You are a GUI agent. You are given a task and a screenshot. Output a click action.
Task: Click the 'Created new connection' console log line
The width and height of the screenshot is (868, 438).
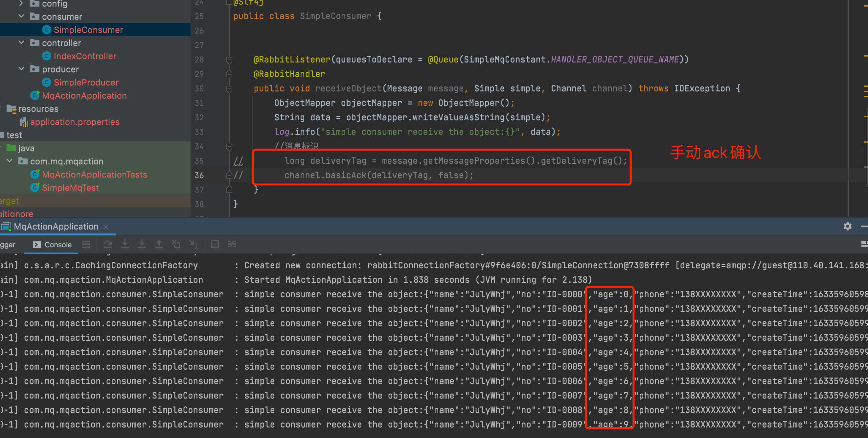pos(434,265)
